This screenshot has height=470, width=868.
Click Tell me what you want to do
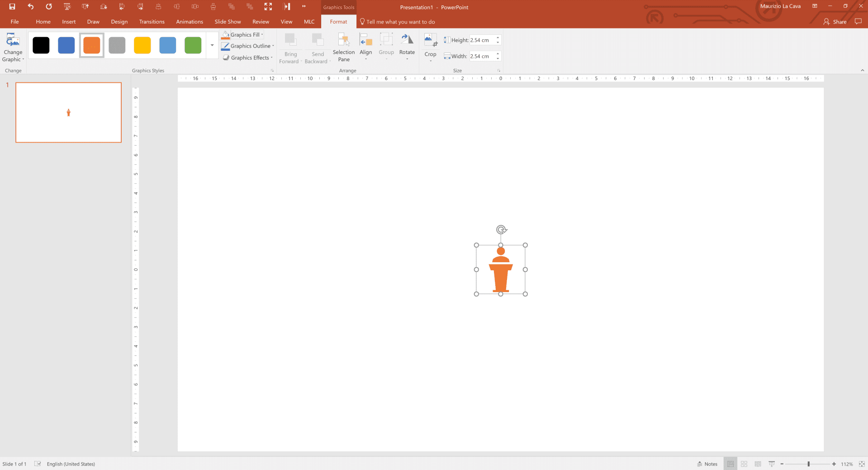(400, 21)
